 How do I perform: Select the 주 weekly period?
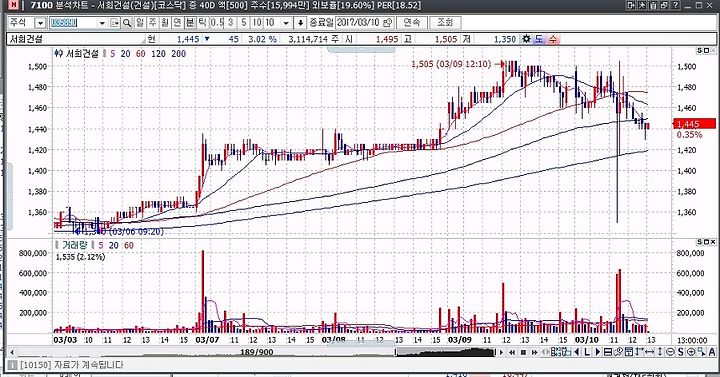pyautogui.click(x=152, y=23)
